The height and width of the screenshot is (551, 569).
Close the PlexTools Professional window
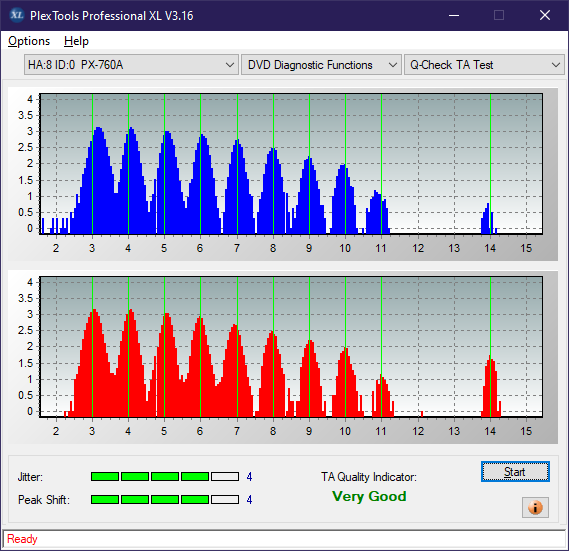pos(545,15)
